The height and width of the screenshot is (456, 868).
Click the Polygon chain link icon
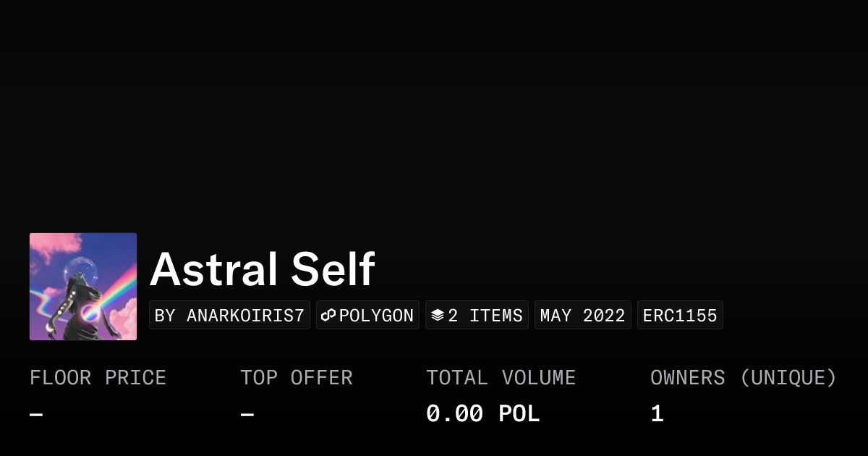click(328, 316)
